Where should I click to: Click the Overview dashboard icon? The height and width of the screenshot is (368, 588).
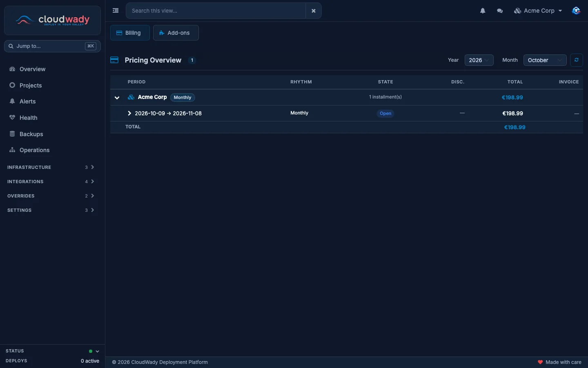[12, 69]
